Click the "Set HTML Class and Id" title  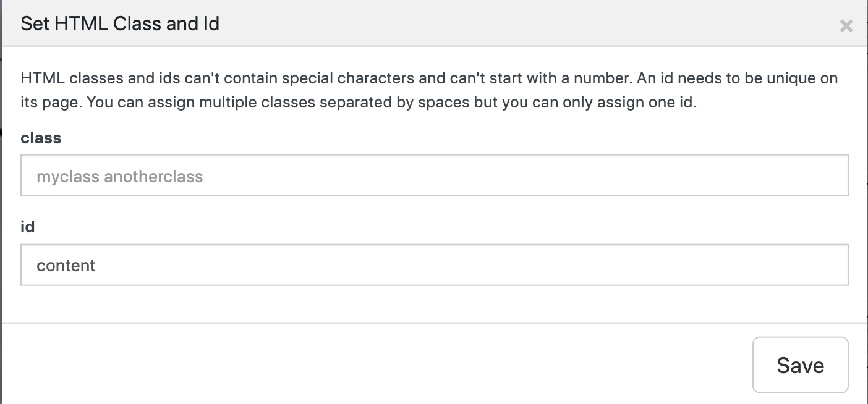[120, 24]
